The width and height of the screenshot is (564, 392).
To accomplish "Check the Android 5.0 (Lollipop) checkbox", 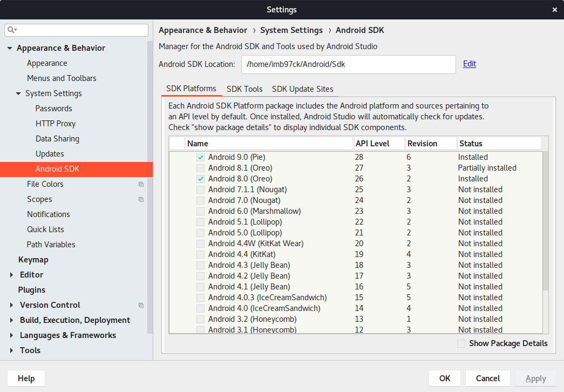I will (201, 233).
